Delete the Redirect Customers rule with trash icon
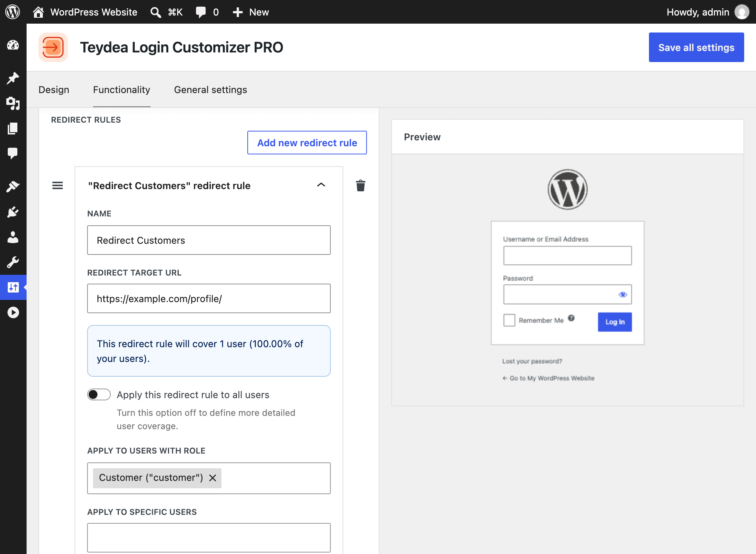The width and height of the screenshot is (756, 554). 361,185
